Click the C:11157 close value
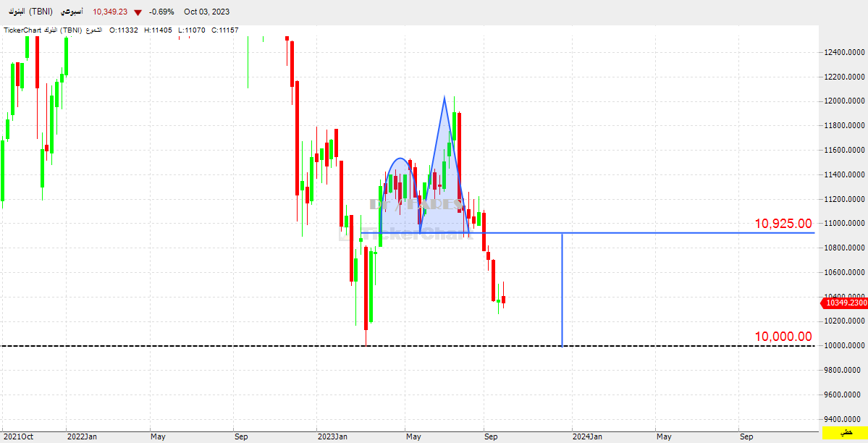The image size is (868, 443). pyautogui.click(x=224, y=30)
